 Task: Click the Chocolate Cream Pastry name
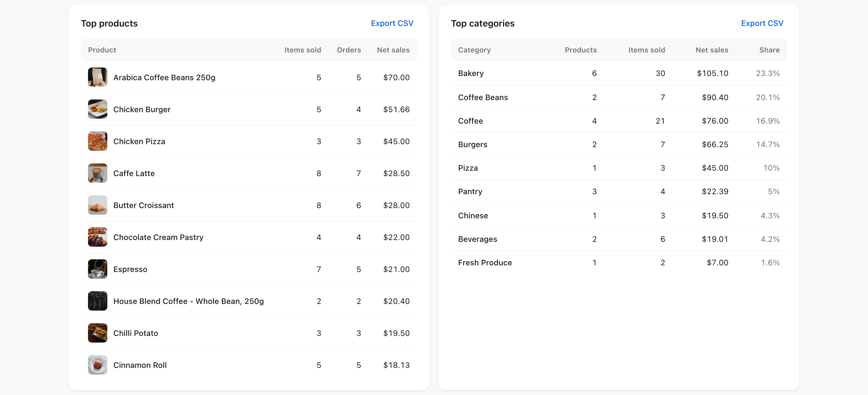pos(158,237)
